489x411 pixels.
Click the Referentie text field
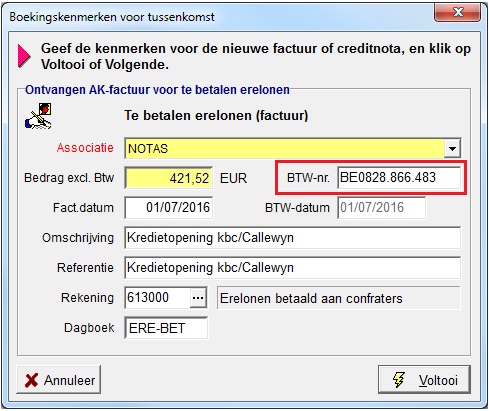tap(293, 268)
